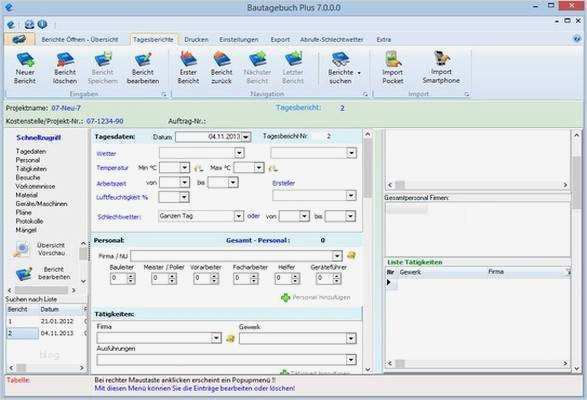Expand Firma / NU dropdown
This screenshot has height=400, width=587.
tap(337, 256)
